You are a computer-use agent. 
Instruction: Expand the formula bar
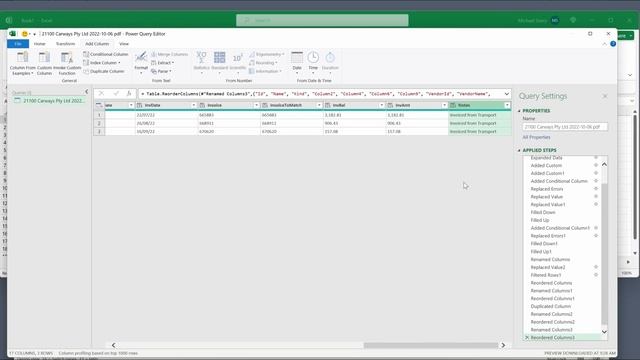tap(507, 94)
